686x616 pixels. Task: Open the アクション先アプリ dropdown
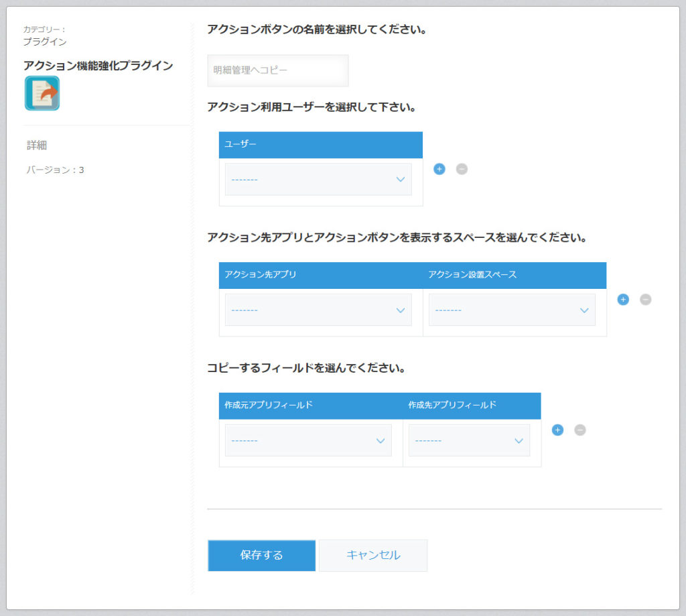click(x=318, y=310)
